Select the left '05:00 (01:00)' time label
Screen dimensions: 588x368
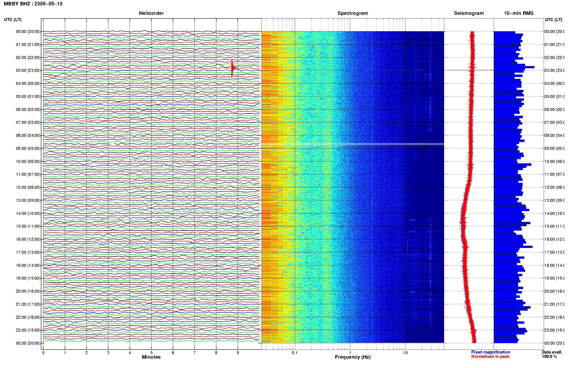(x=28, y=96)
